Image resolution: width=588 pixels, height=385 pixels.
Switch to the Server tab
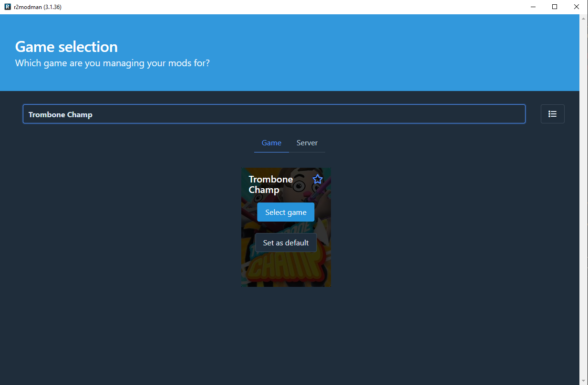[307, 143]
